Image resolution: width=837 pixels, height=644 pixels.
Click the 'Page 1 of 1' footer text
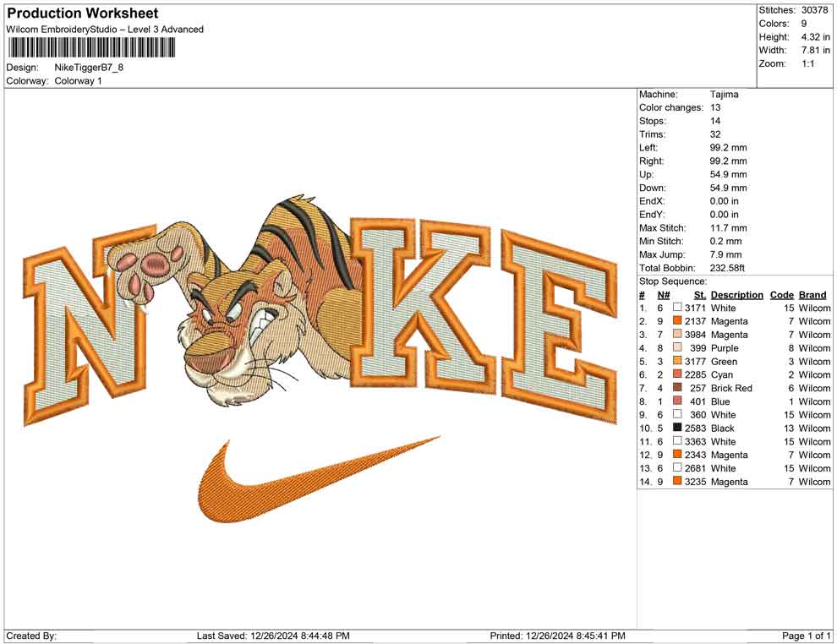(x=807, y=636)
